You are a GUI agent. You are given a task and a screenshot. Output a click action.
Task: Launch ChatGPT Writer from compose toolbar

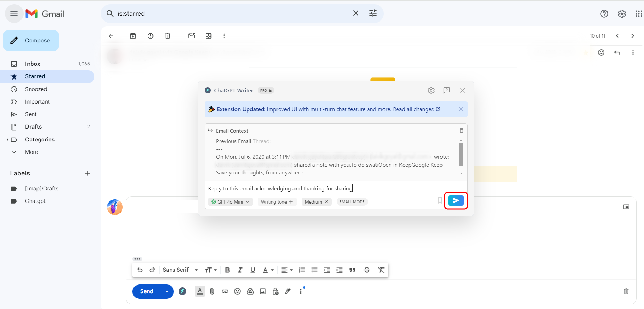pos(182,291)
